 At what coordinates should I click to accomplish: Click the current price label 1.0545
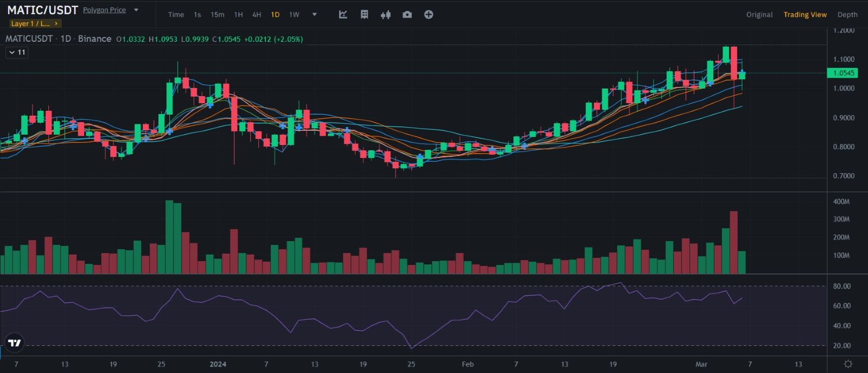point(844,73)
